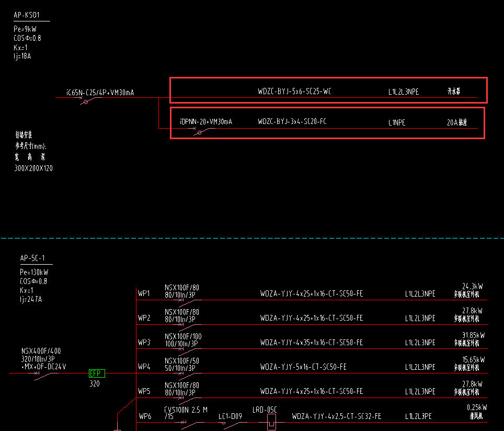Select the 320 value under EFP
The width and height of the screenshot is (504, 431).
click(x=95, y=383)
